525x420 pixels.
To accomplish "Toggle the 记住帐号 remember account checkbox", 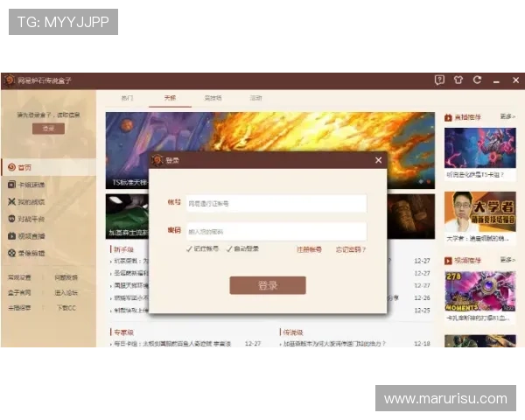I will point(189,248).
